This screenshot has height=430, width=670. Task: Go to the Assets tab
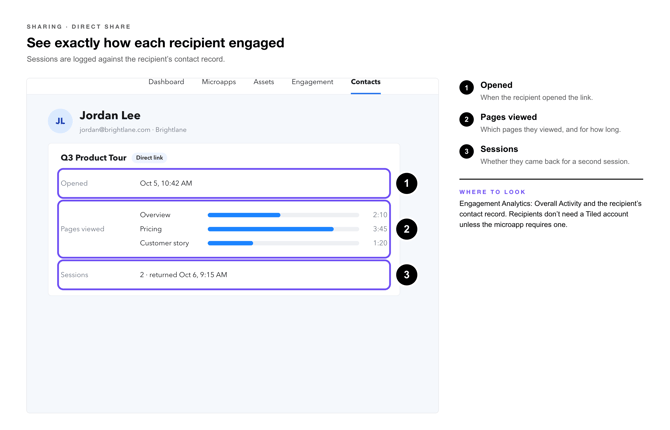point(264,82)
